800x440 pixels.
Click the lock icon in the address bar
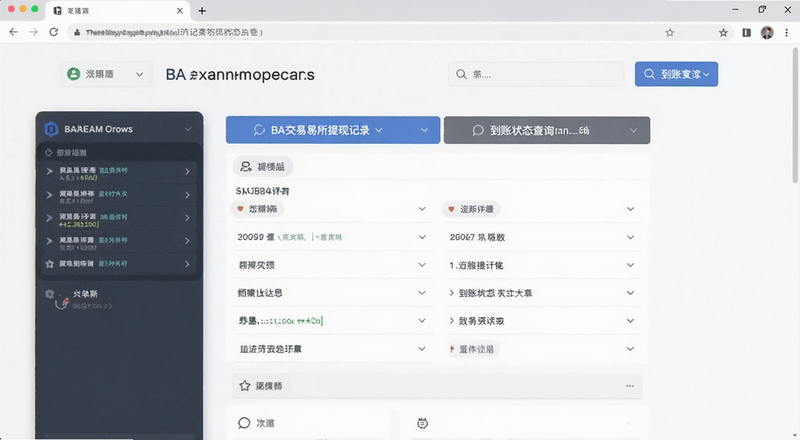[x=77, y=32]
